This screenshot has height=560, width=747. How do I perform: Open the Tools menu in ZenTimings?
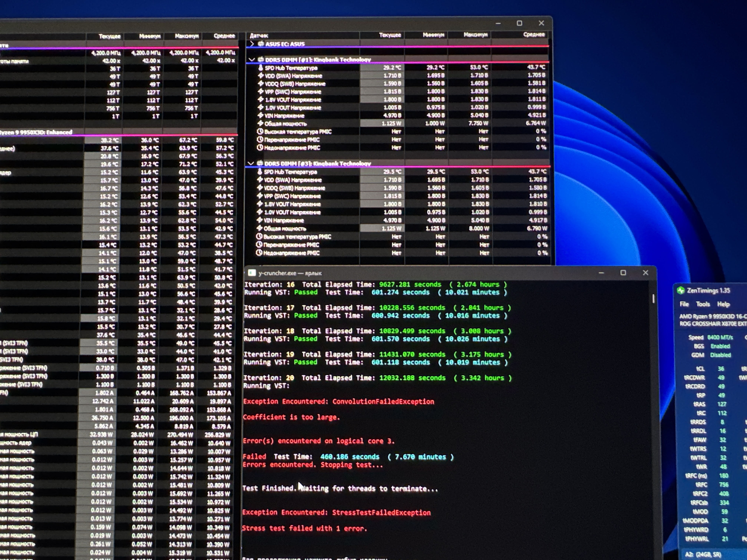[x=703, y=304]
